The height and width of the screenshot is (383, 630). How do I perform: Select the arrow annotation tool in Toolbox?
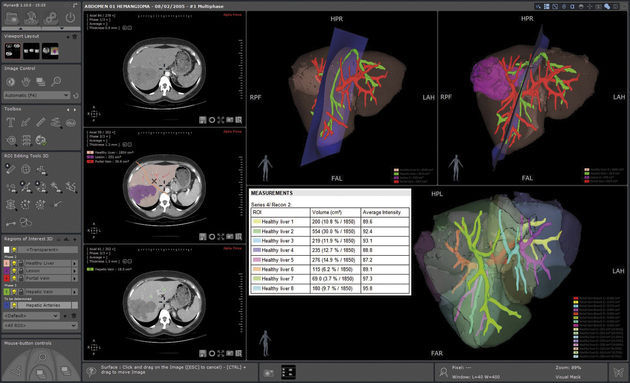pos(26,122)
